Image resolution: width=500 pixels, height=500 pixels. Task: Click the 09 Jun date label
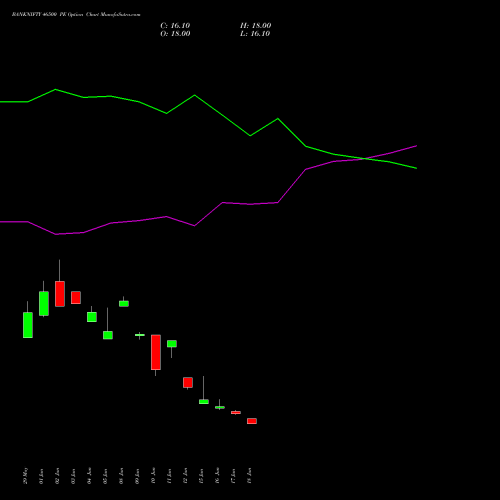click(x=138, y=476)
